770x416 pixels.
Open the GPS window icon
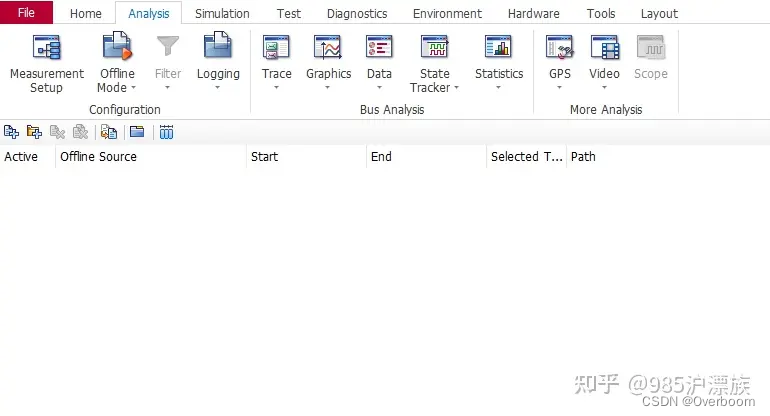pyautogui.click(x=559, y=48)
